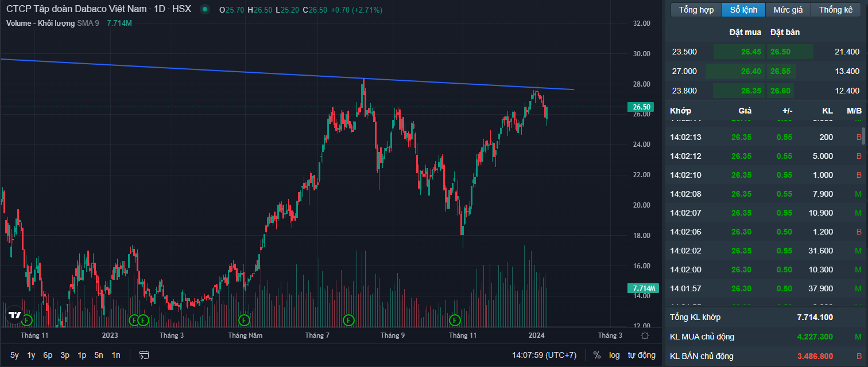The image size is (868, 367).
Task: Click the KL column header
Action: point(827,111)
